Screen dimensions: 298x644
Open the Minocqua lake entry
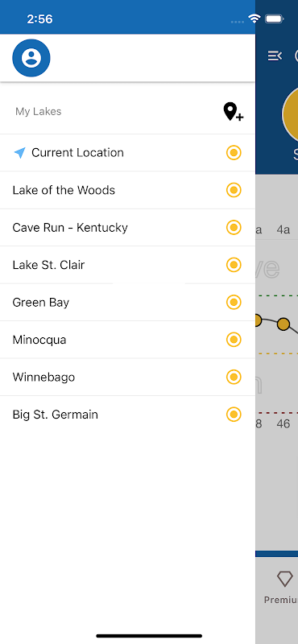pos(127,340)
